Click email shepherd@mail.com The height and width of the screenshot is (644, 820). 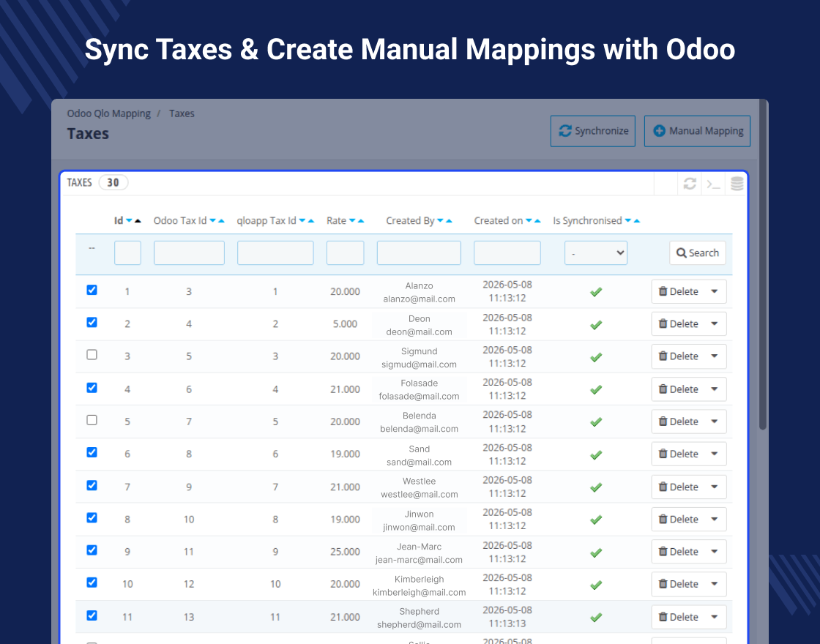[x=419, y=625]
